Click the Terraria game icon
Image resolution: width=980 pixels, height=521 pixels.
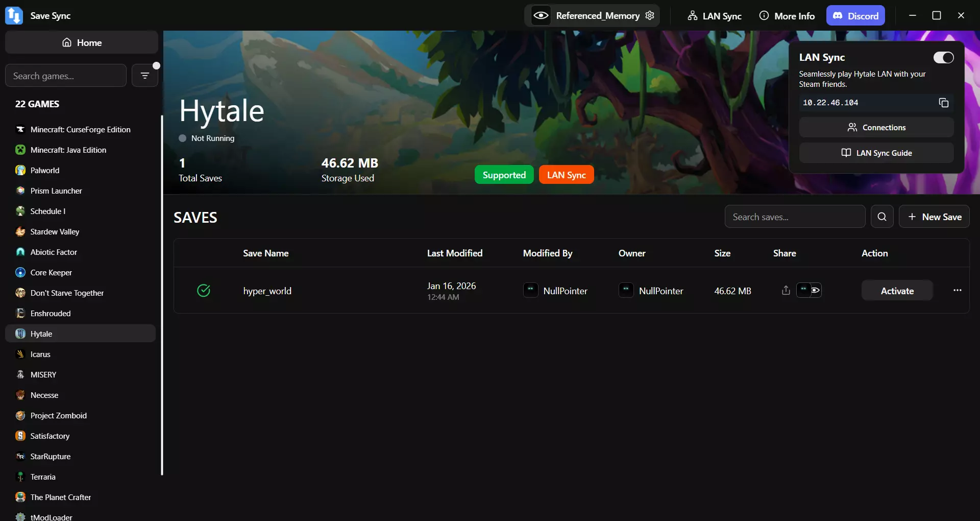point(20,477)
